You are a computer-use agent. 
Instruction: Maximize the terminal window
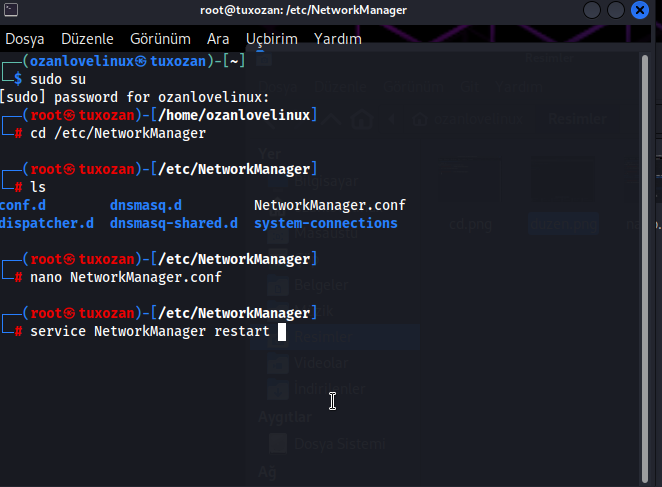[x=615, y=11]
